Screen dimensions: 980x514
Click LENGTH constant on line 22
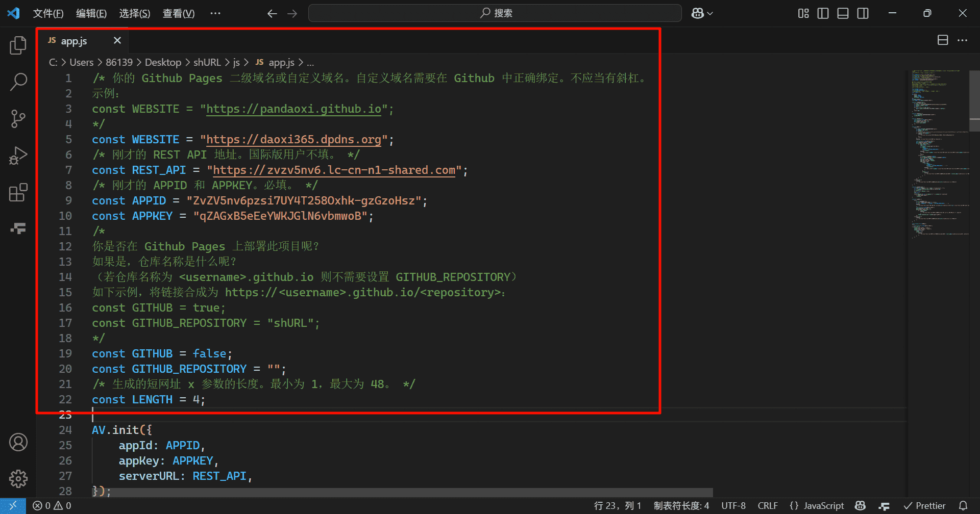pos(152,400)
